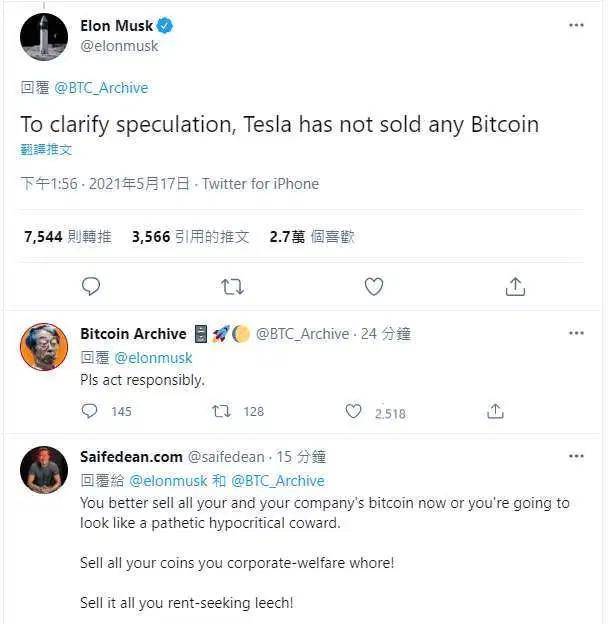View the 7,544 retweets list
This screenshot has height=624, width=615.
(x=68, y=237)
